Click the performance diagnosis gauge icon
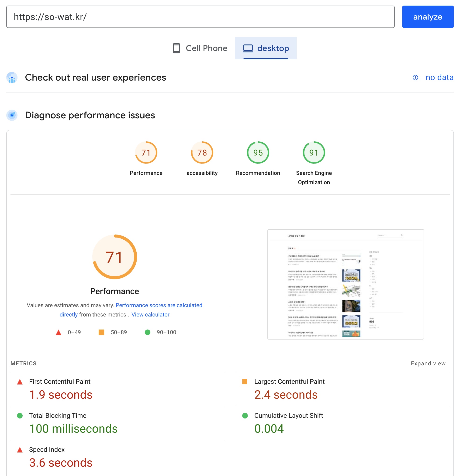The width and height of the screenshot is (456, 476). pos(12,115)
